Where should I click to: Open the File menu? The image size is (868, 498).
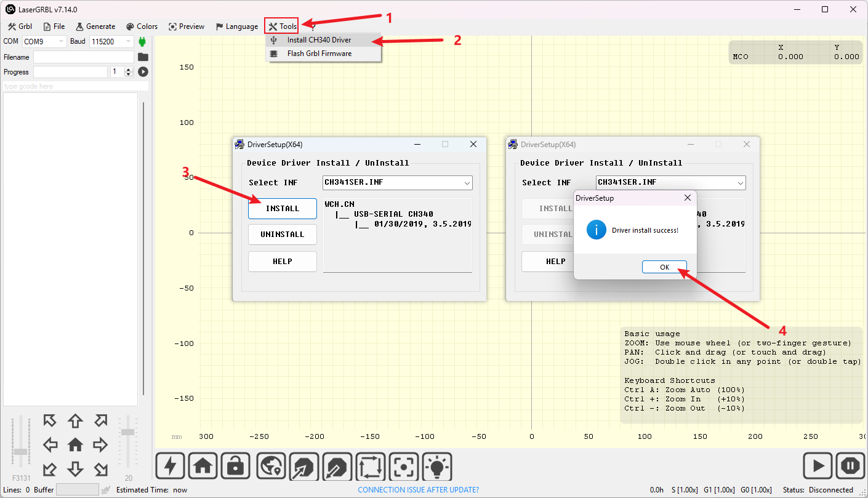(54, 26)
